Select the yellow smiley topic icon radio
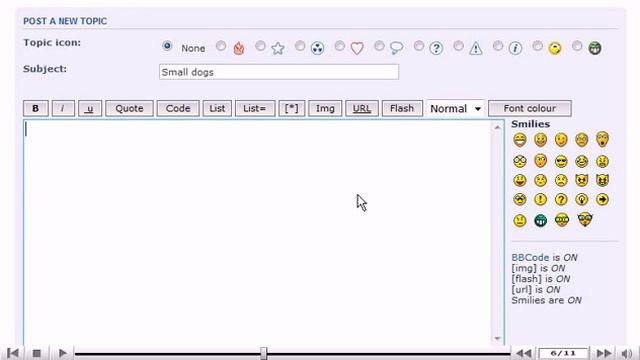640x360 pixels. (538, 46)
